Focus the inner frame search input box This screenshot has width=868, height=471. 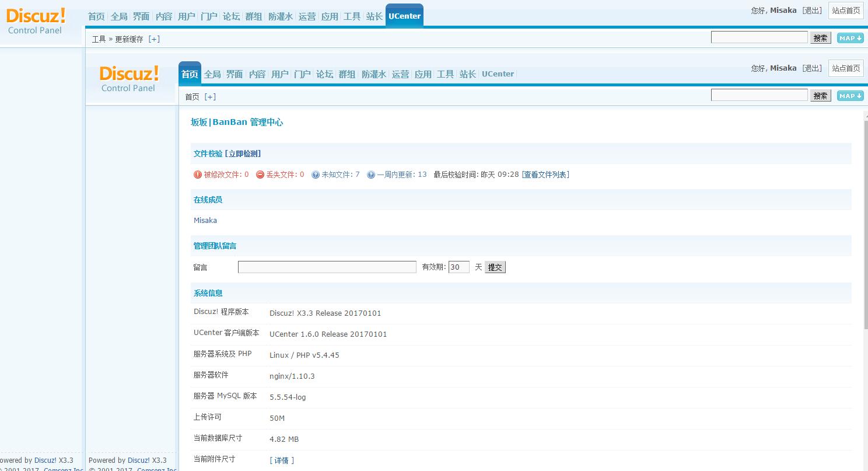tap(759, 95)
